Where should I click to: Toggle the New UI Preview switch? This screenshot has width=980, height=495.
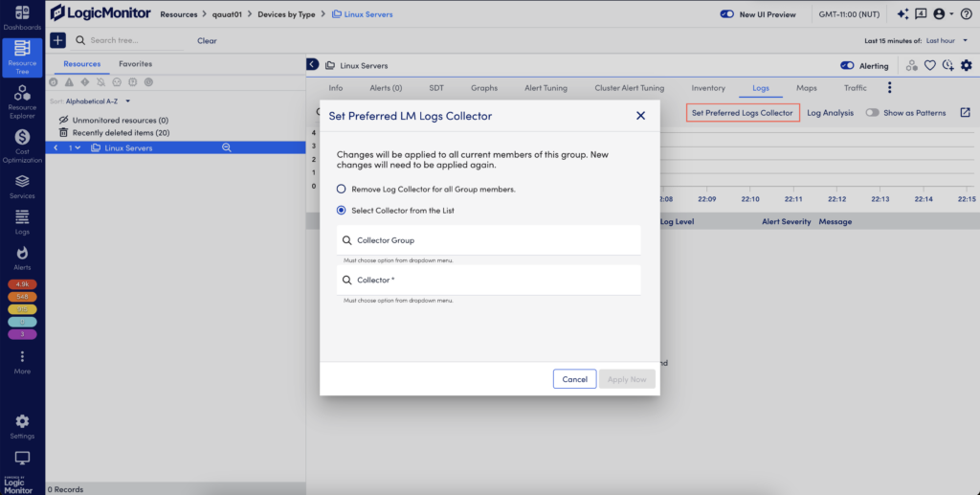727,14
